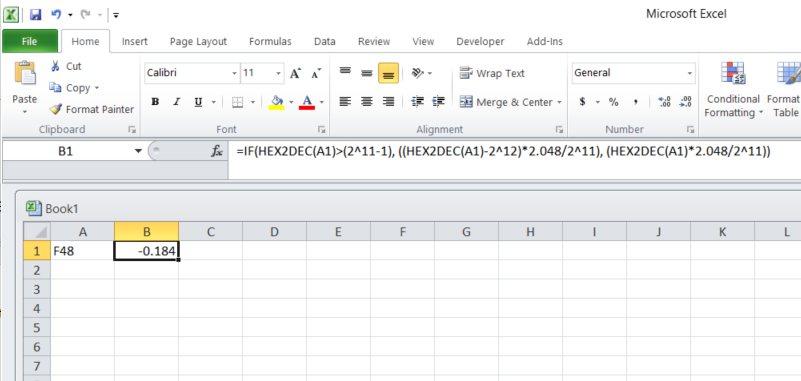
Task: Apply the yellow Fill Color bucket
Action: [x=276, y=102]
